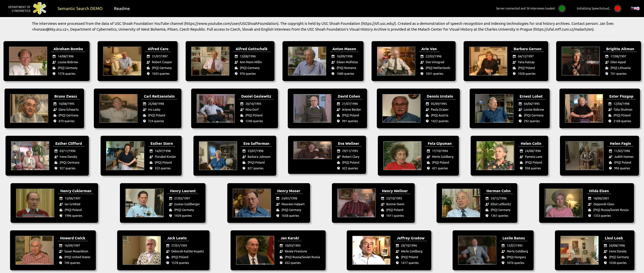Click the red Speechcloud status indicator
The height and width of the screenshot is (273, 644).
pos(617,9)
